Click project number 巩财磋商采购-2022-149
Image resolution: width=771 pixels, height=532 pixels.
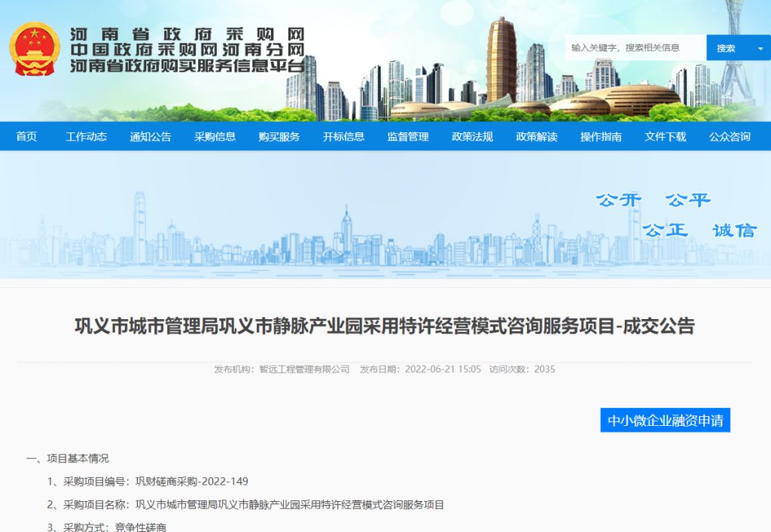(x=192, y=482)
